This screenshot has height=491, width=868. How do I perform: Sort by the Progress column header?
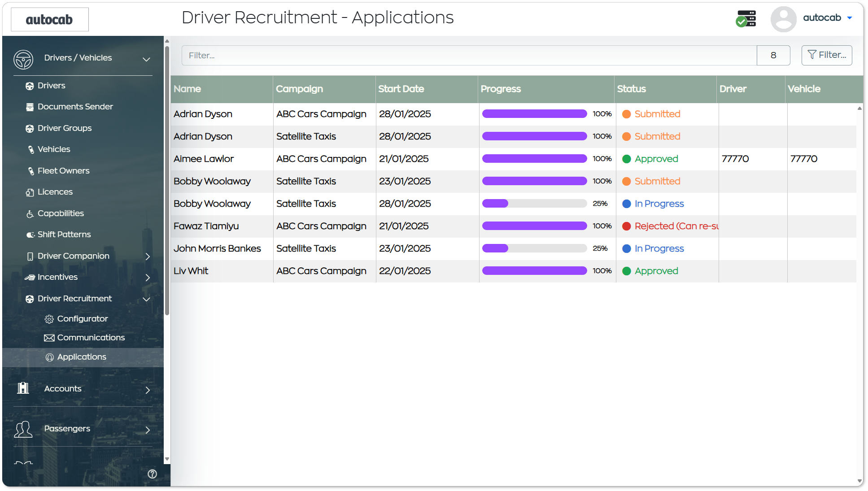pos(546,89)
